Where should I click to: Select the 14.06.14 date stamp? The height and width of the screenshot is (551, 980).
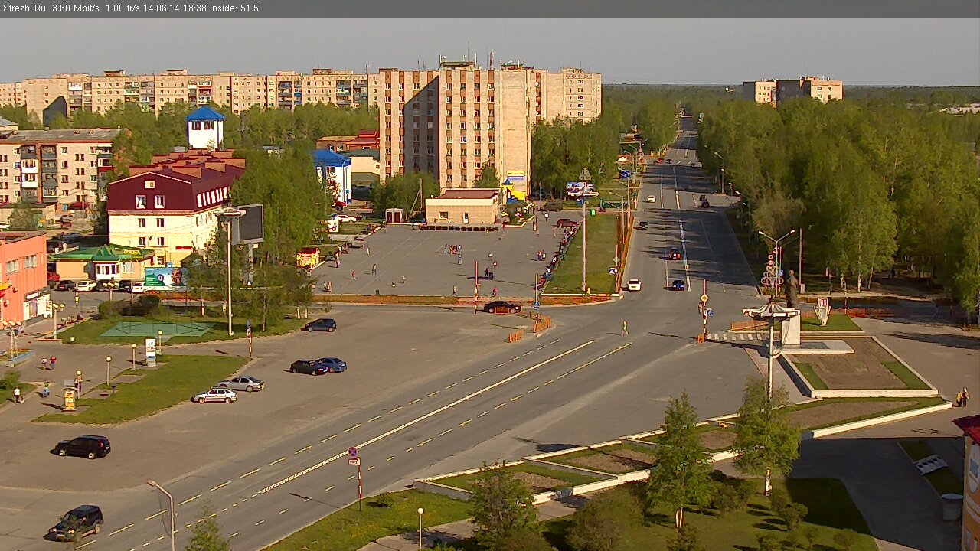click(x=163, y=8)
